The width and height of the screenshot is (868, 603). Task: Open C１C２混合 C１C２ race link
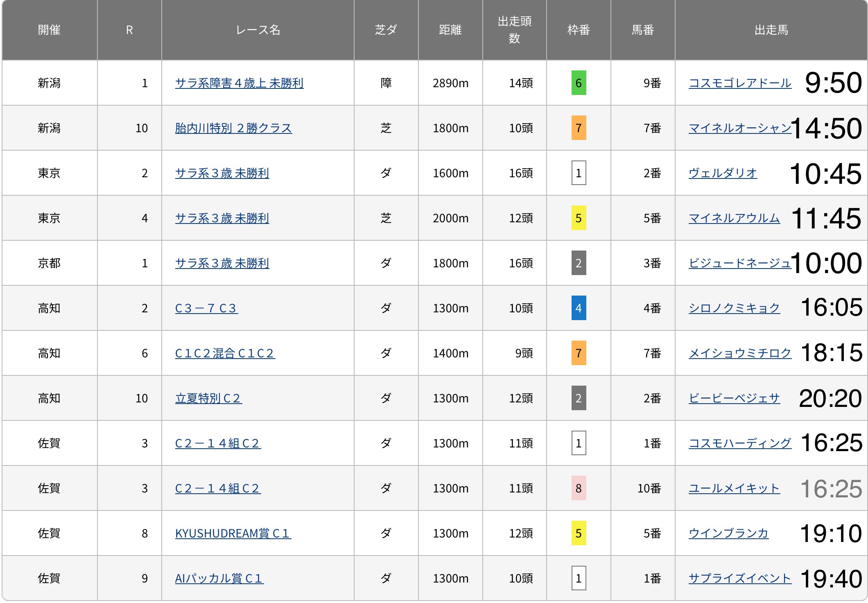click(x=225, y=353)
